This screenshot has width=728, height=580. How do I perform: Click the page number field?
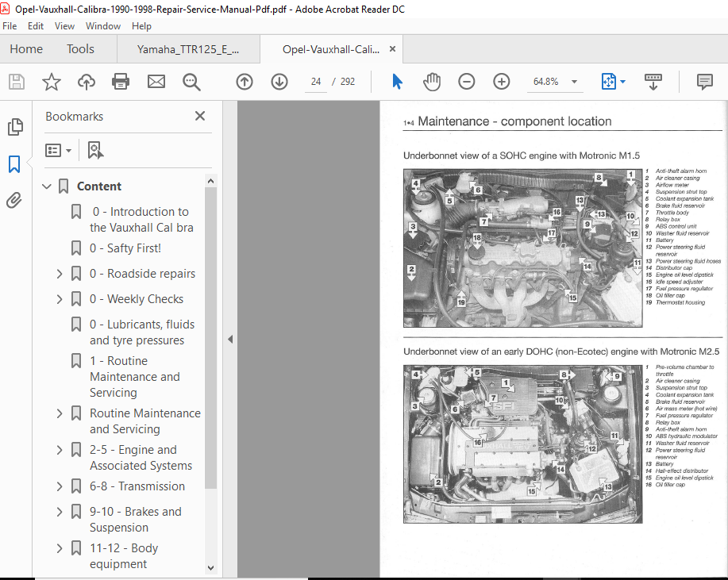[x=316, y=82]
